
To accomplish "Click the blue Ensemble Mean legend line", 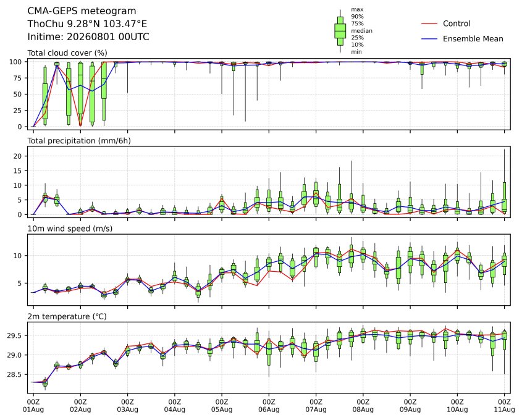I will click(429, 39).
